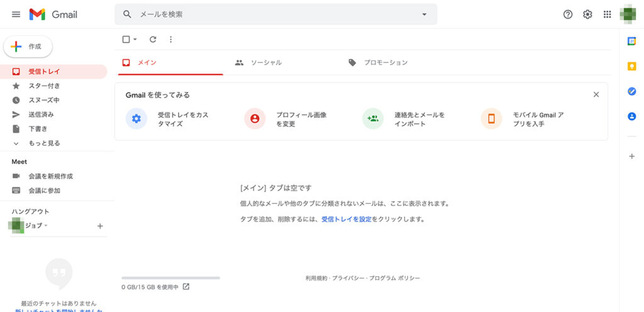Click the プログラム ポリシー footer link

(x=395, y=278)
